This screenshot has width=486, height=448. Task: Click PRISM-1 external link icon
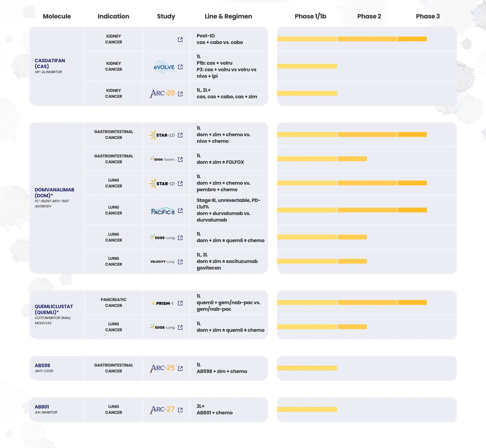pyautogui.click(x=180, y=303)
